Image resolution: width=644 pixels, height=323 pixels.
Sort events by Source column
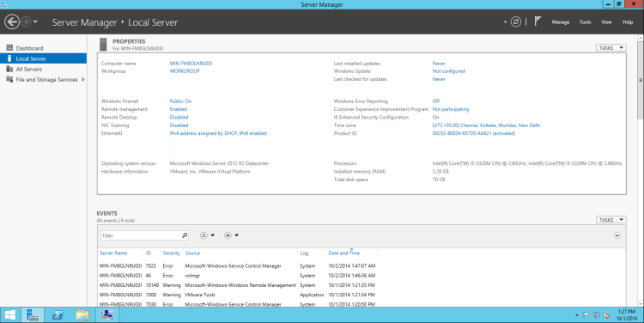(x=192, y=253)
